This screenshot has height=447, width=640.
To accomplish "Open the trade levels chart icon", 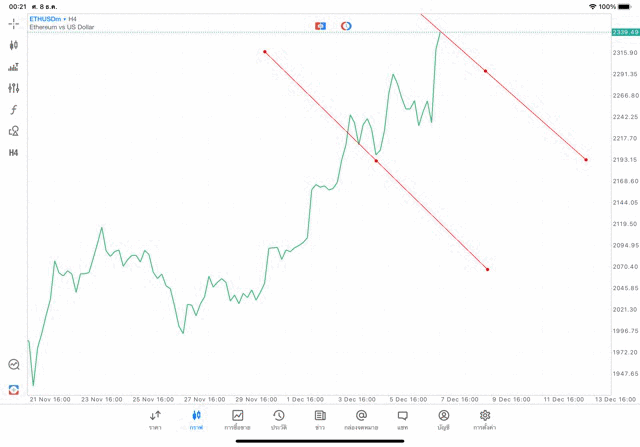I will (x=14, y=67).
